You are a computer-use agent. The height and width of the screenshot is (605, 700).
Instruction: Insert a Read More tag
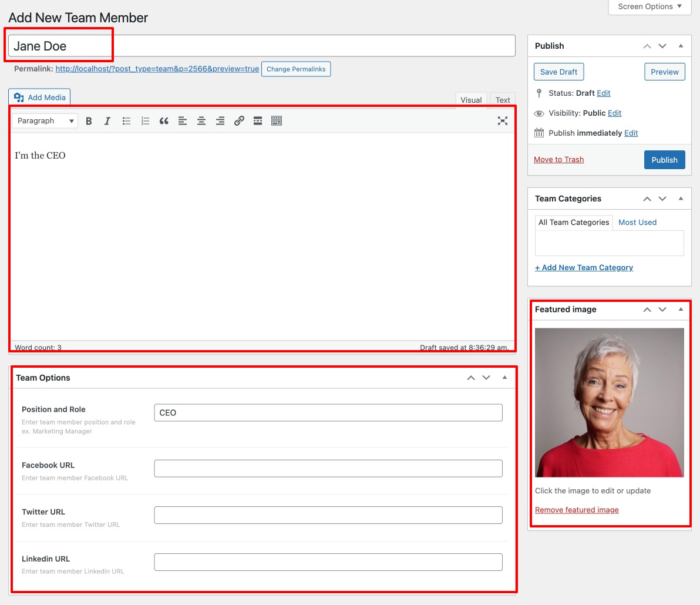(258, 121)
